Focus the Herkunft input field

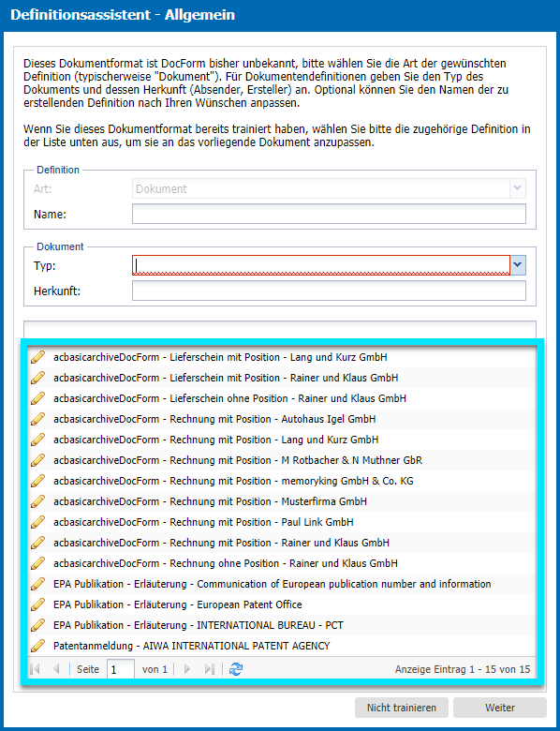(x=329, y=291)
